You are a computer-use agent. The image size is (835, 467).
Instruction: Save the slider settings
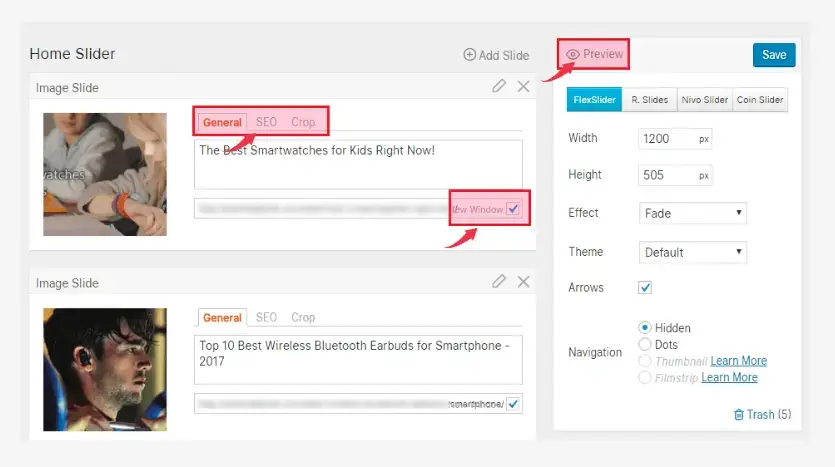774,55
